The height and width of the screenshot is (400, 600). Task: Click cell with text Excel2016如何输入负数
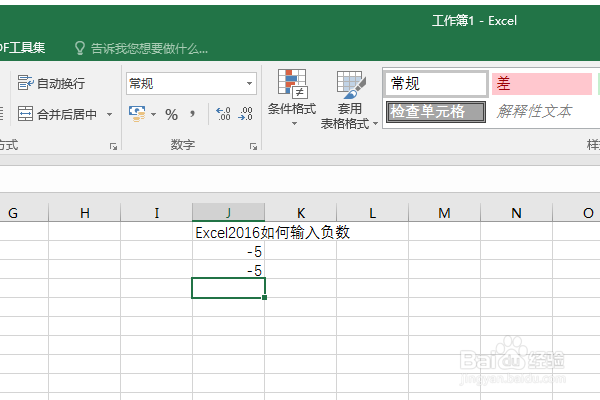click(228, 232)
